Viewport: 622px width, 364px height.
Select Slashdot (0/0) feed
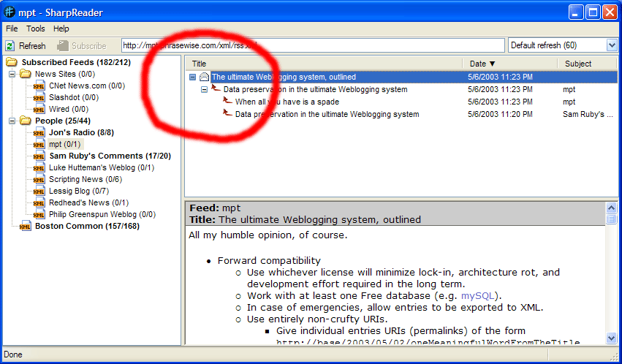pos(74,97)
